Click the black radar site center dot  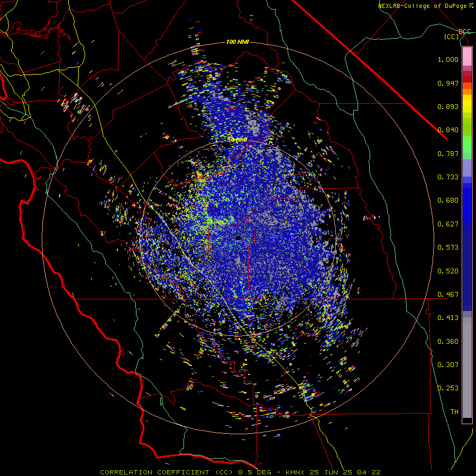coord(238,237)
